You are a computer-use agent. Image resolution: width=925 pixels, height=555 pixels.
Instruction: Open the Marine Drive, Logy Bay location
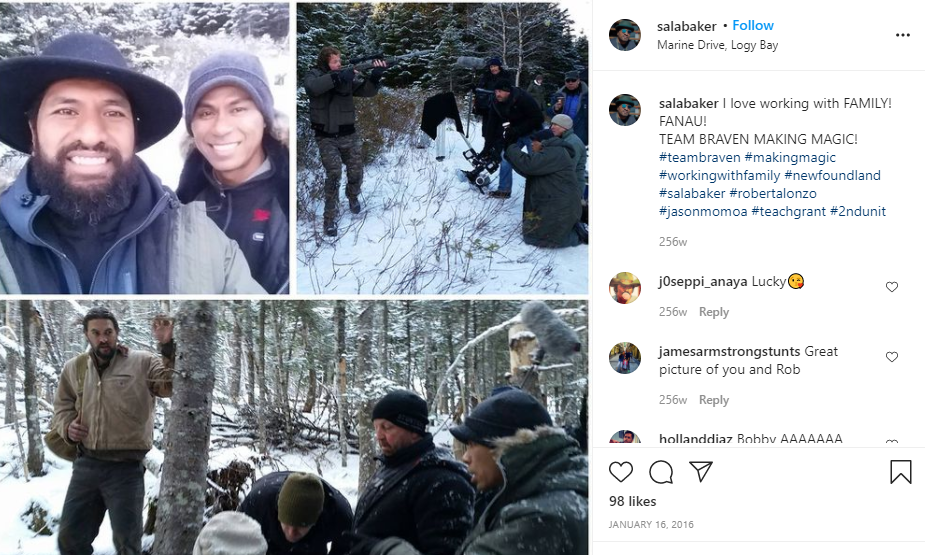[717, 45]
